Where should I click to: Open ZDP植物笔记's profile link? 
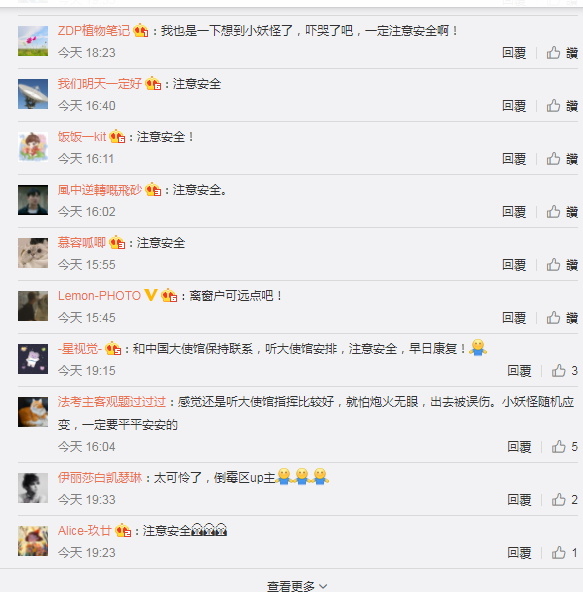pos(94,31)
